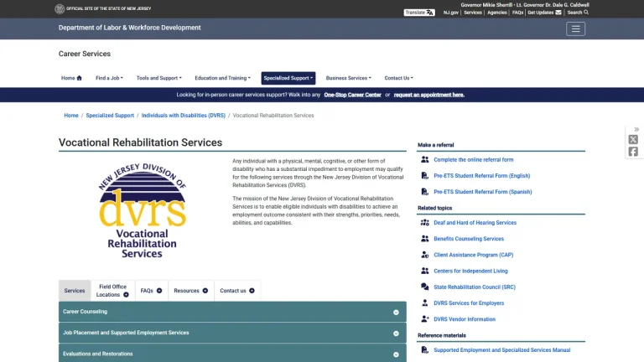The height and width of the screenshot is (362, 644).
Task: Click plus icon on FAQs tab
Action: pos(159,291)
